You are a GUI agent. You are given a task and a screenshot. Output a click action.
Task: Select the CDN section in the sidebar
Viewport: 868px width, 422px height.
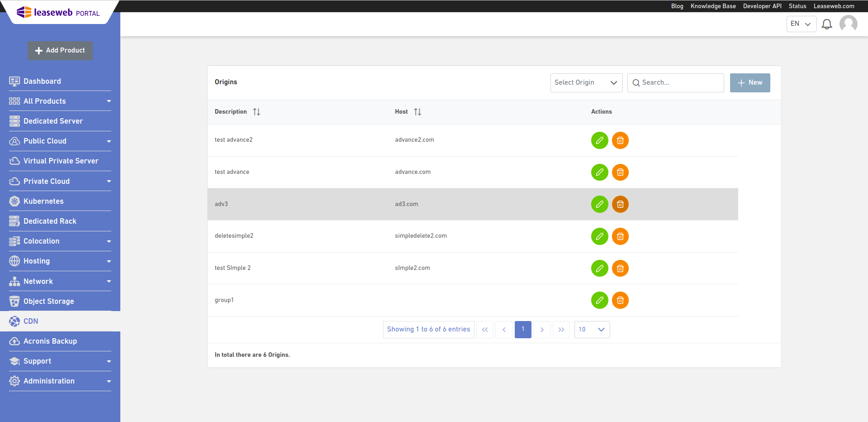30,321
